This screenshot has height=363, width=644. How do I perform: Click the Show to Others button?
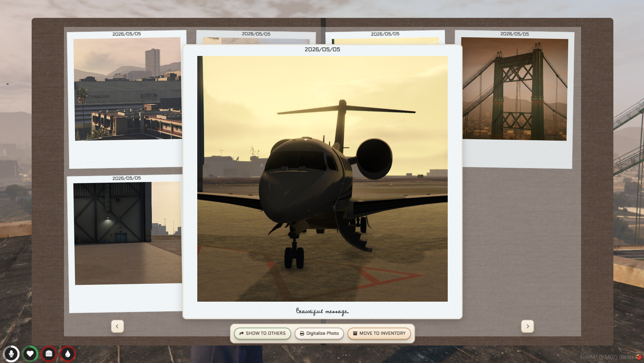click(263, 333)
